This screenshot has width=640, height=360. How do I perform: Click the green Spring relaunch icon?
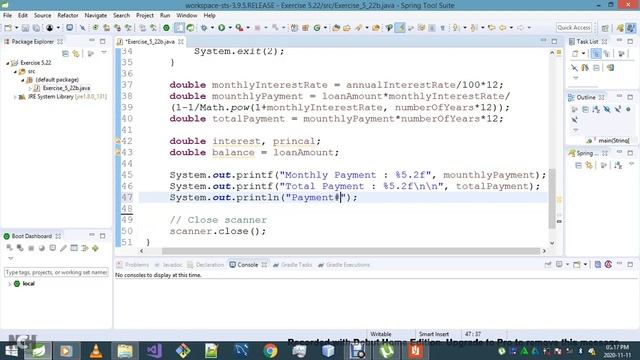tap(190, 28)
